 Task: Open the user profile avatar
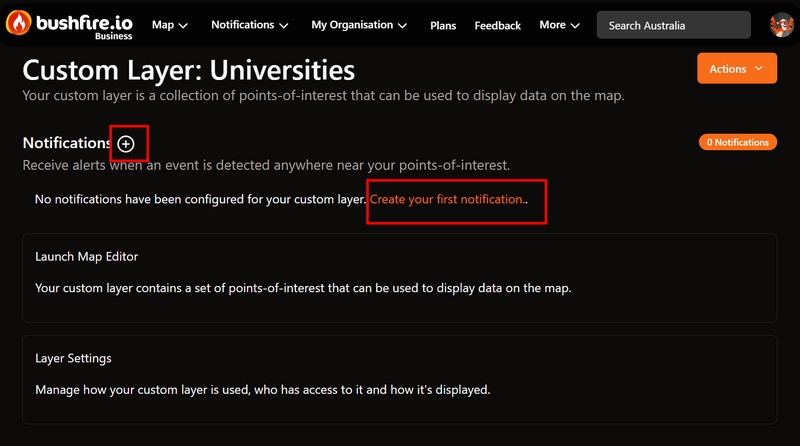(781, 24)
